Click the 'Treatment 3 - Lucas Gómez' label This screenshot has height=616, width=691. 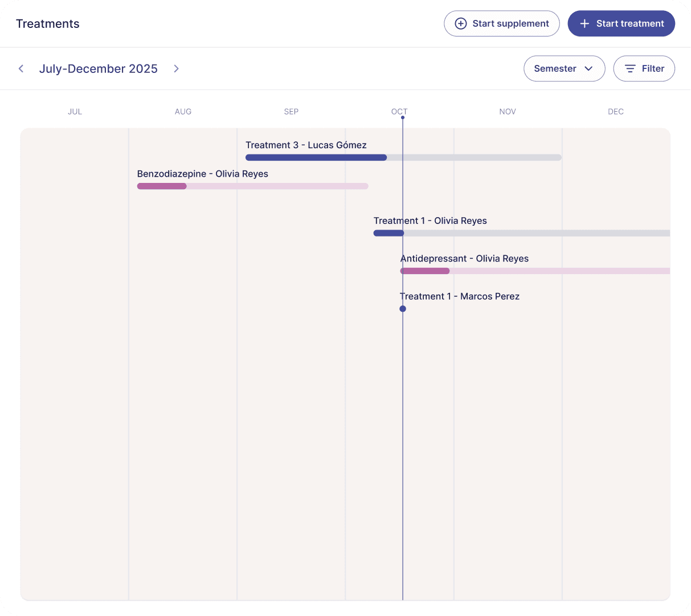click(306, 145)
